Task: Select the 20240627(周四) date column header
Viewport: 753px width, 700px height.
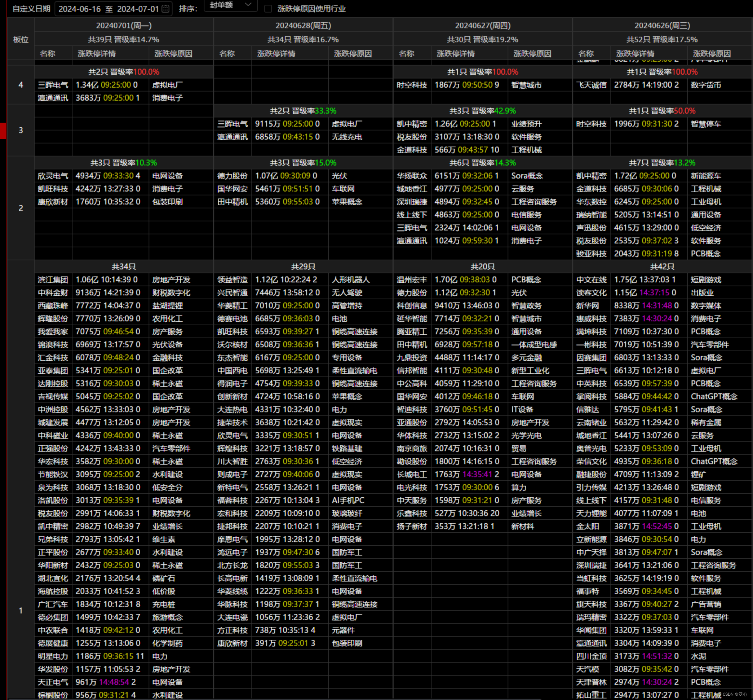Action: (483, 25)
